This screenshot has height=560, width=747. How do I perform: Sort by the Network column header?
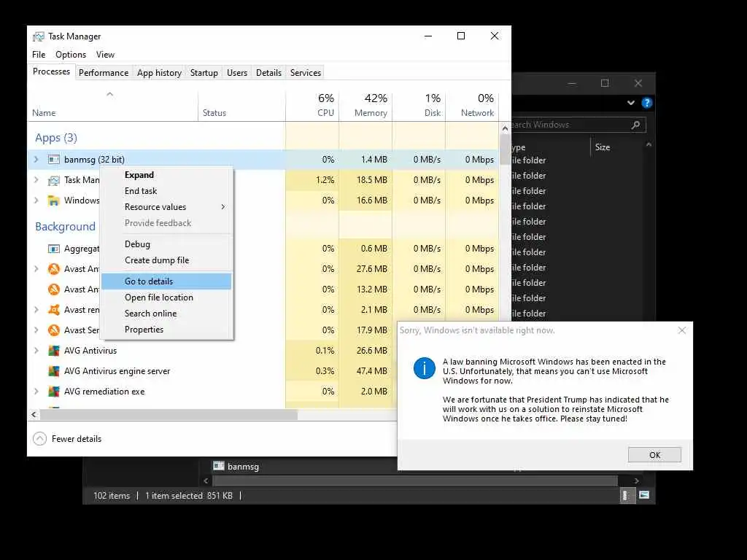click(472, 105)
